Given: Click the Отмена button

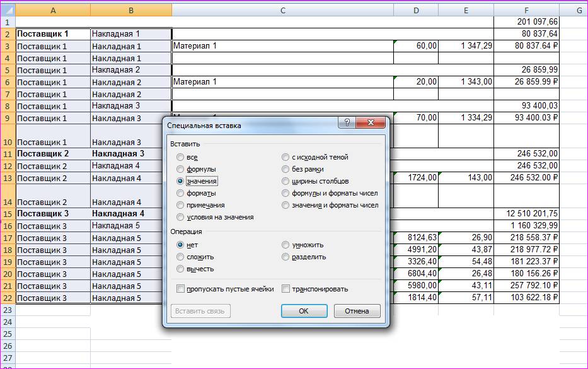Looking at the screenshot, I should pos(357,311).
